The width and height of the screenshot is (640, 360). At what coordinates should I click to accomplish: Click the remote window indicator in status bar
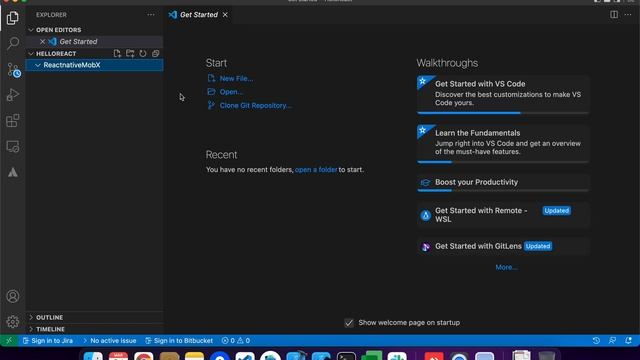click(9, 340)
